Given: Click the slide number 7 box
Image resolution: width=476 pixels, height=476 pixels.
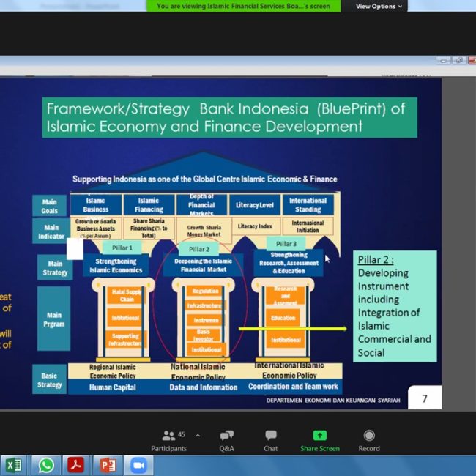Looking at the screenshot, I should (x=425, y=398).
